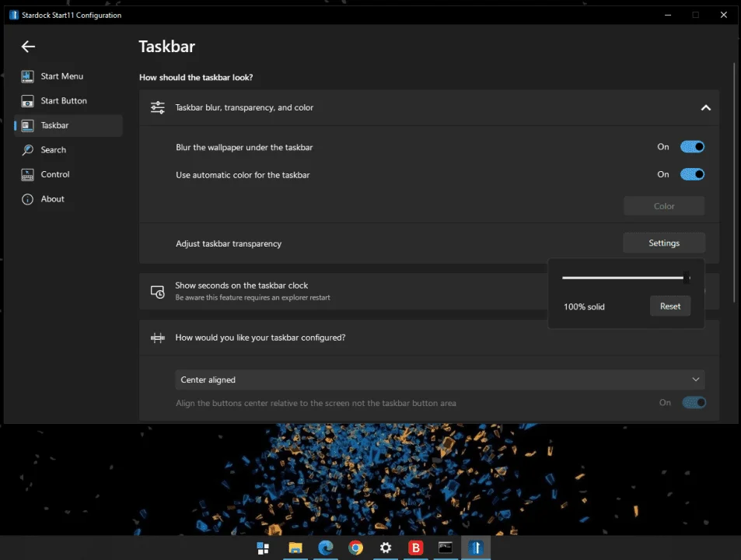Screen dimensions: 741x560
Task: Toggle align buttons center relative to screen
Action: (x=694, y=403)
